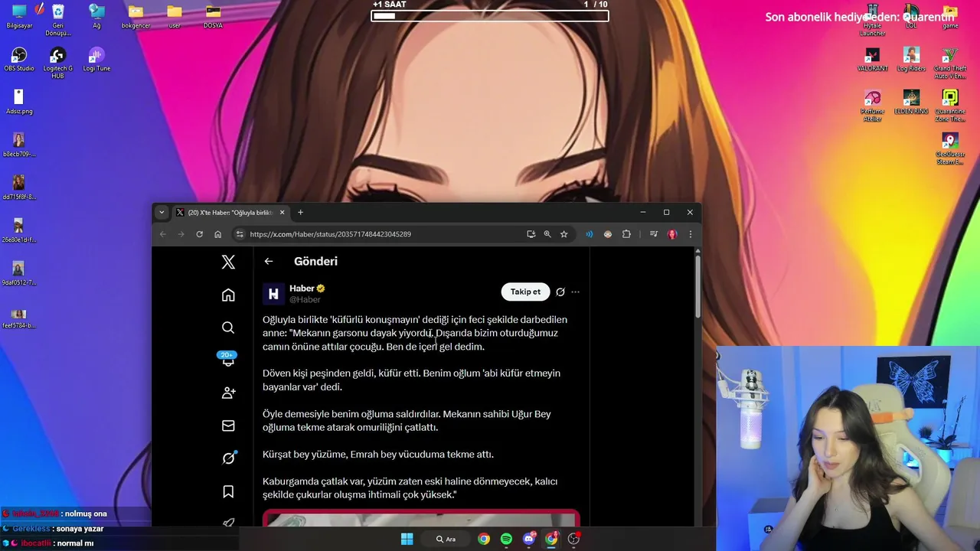Viewport: 980px width, 551px height.
Task: Click Chrome's back navigation arrow
Action: pos(163,234)
